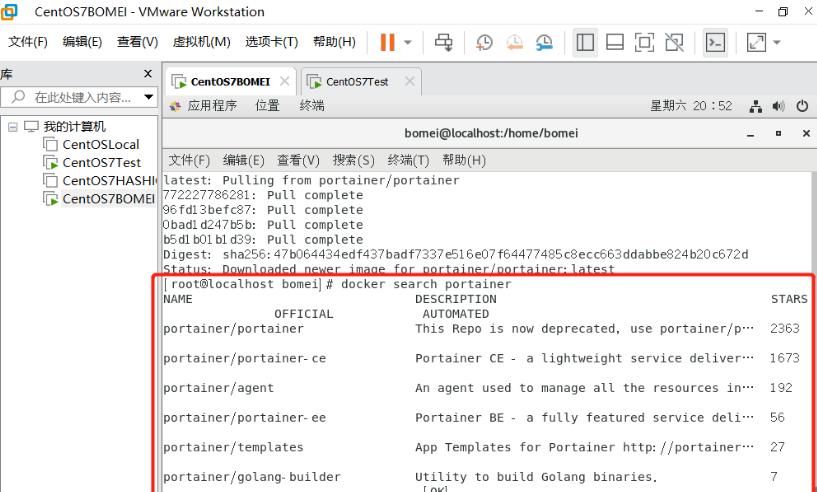
Task: Close the CentOS7Test tab
Action: tap(410, 81)
